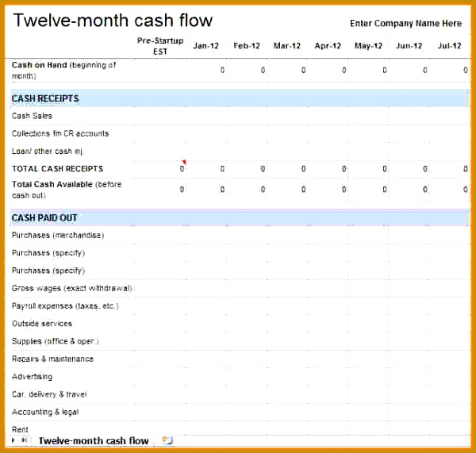Click the insert new worksheet icon
Screen dimensions: 476x453
167,440
